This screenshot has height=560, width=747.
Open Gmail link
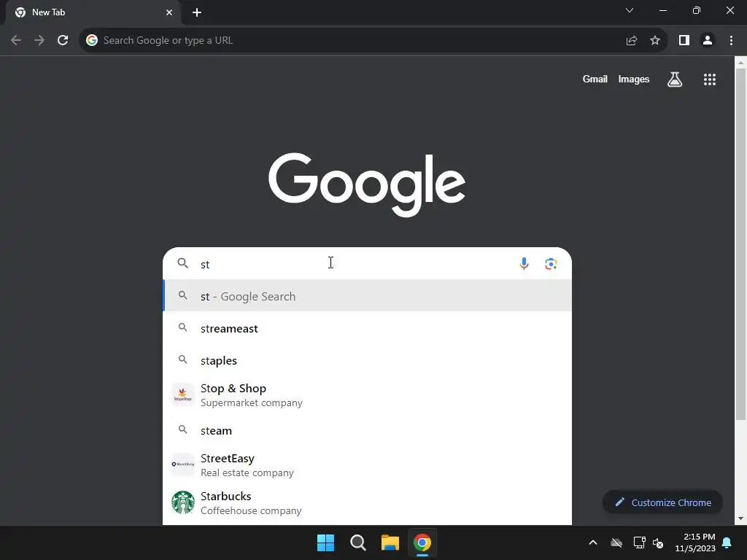click(x=595, y=79)
